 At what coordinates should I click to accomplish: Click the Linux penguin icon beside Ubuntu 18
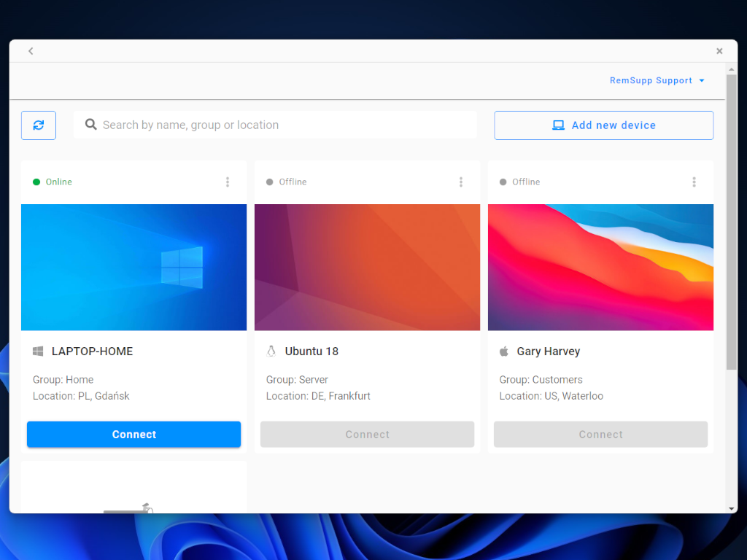pos(271,351)
